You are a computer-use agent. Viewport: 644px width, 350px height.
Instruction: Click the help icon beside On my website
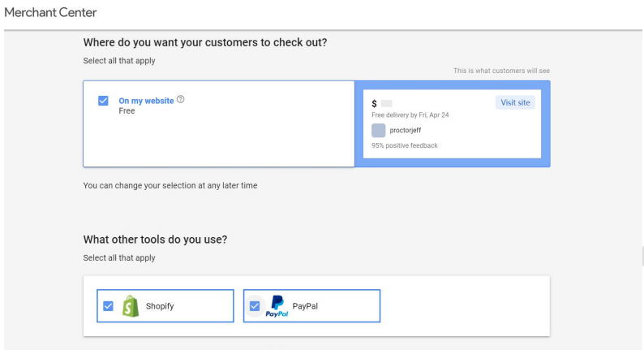coord(181,100)
